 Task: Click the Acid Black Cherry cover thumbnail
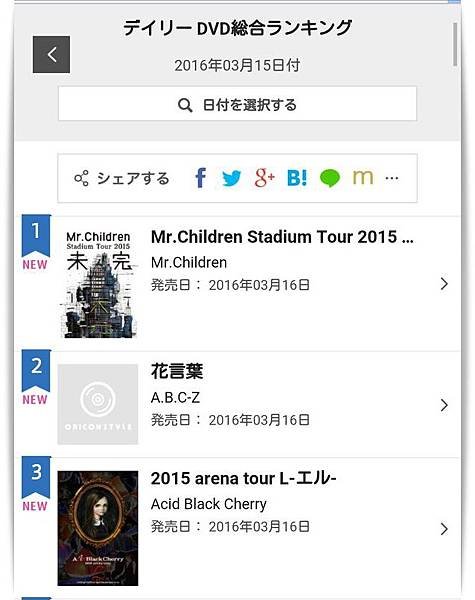coord(98,528)
